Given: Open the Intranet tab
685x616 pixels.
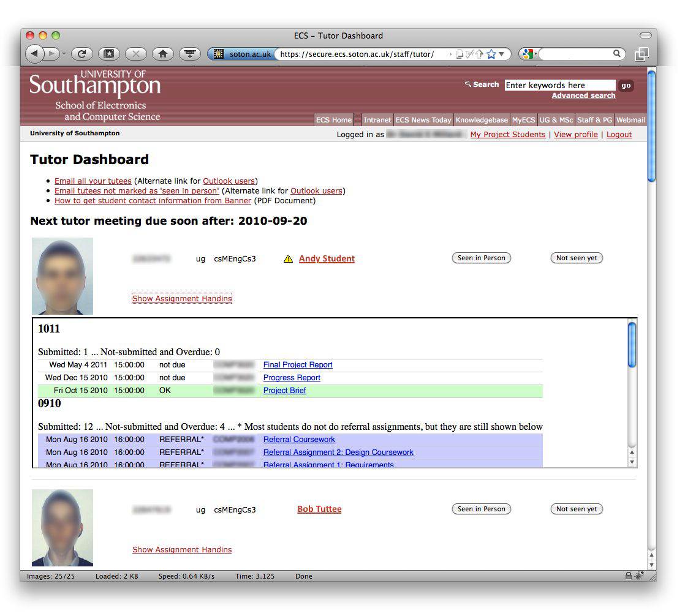Looking at the screenshot, I should [x=377, y=119].
